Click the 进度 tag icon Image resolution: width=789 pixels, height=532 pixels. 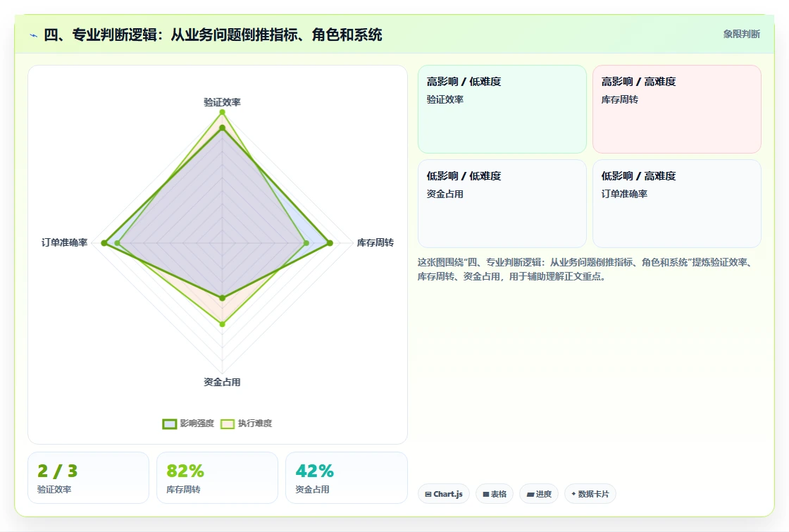pos(530,494)
